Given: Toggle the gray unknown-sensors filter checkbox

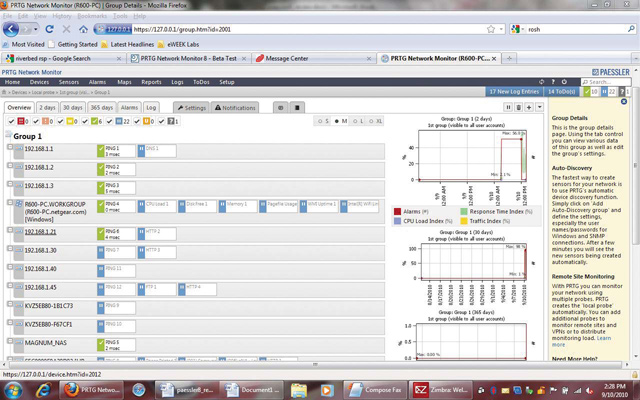Looking at the screenshot, I should pyautogui.click(x=161, y=121).
